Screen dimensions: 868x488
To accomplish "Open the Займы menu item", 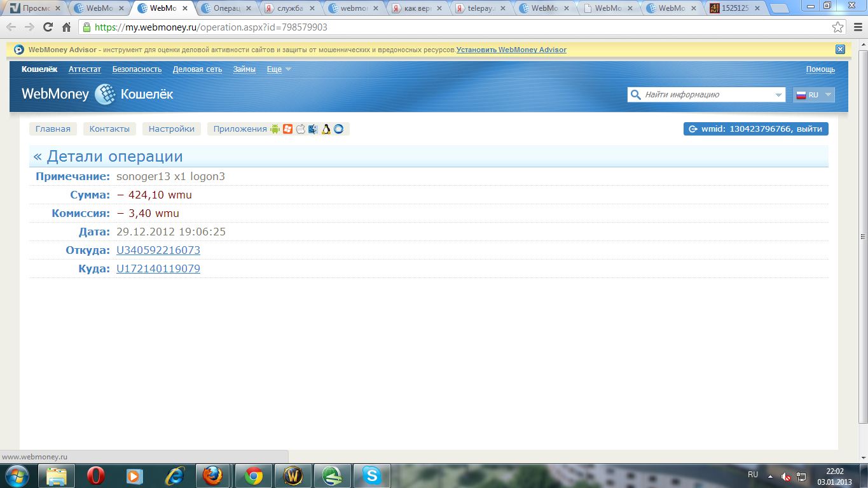I will (x=244, y=69).
